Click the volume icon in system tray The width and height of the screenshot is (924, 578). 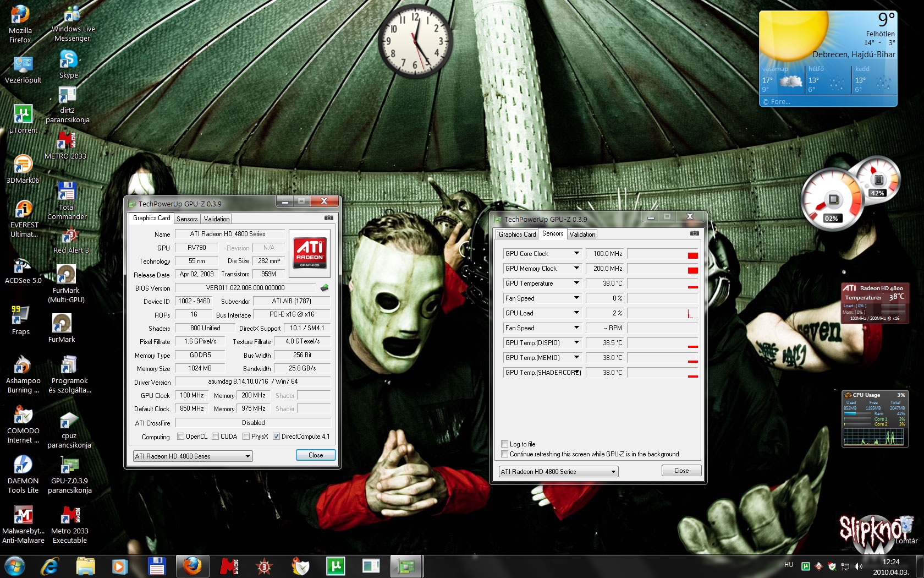[859, 566]
